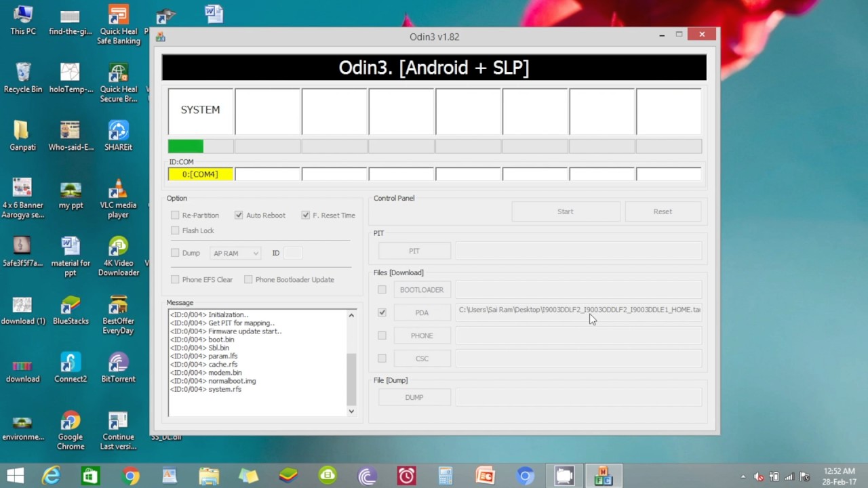Toggle the Auto Reboot checkbox

tap(239, 215)
